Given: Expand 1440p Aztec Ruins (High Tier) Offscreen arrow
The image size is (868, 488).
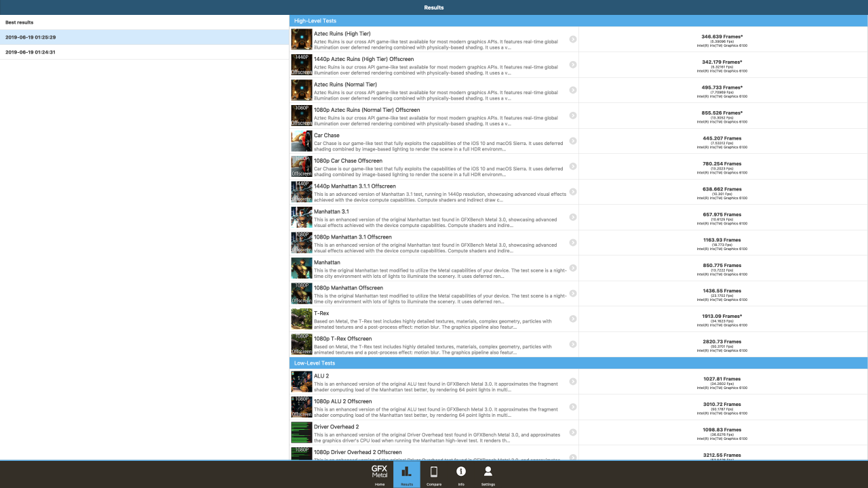Looking at the screenshot, I should click(x=573, y=64).
